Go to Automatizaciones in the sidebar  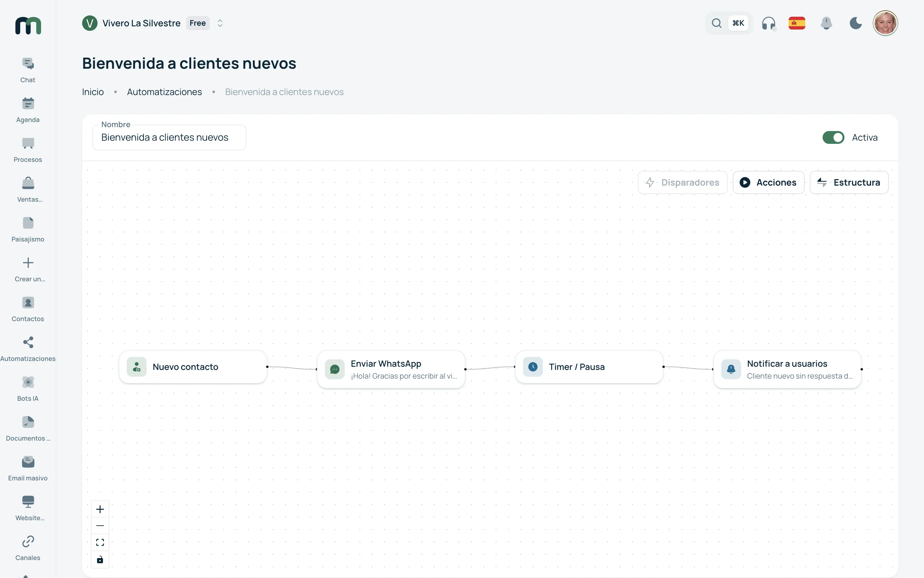(x=28, y=349)
